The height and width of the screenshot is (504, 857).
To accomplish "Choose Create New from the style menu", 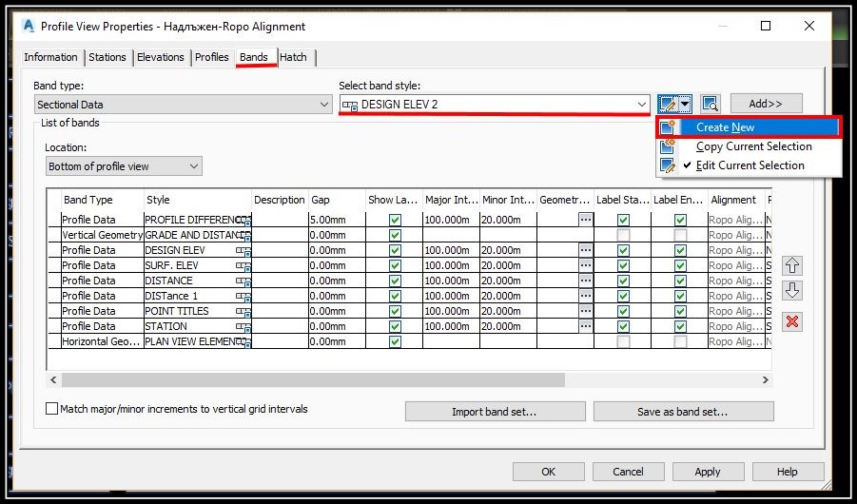I will (x=749, y=127).
